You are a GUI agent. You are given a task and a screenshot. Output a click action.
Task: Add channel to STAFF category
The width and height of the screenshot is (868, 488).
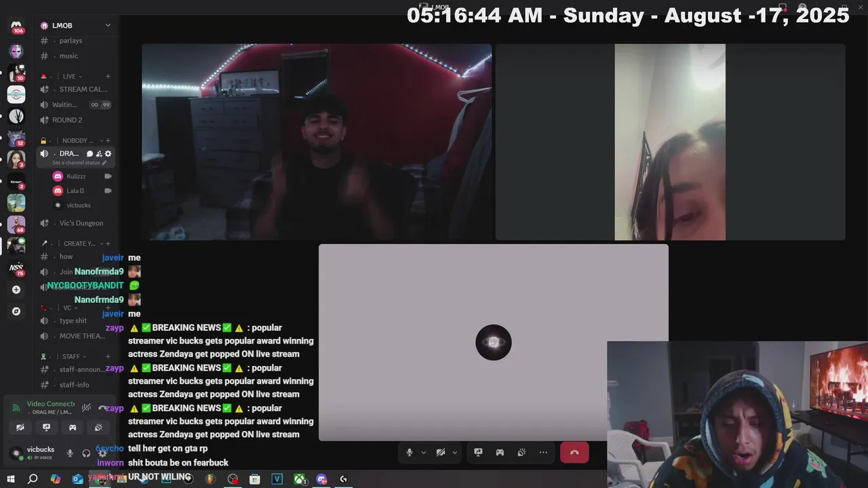pos(108,357)
